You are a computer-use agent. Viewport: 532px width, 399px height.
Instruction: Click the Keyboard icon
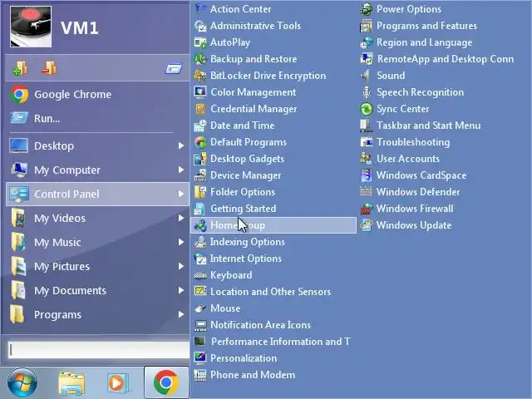point(200,275)
